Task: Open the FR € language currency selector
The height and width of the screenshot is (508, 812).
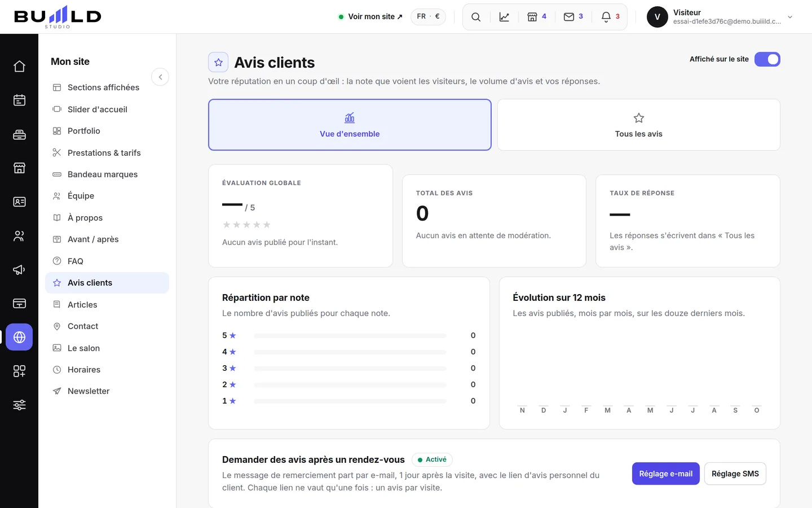Action: coord(428,16)
